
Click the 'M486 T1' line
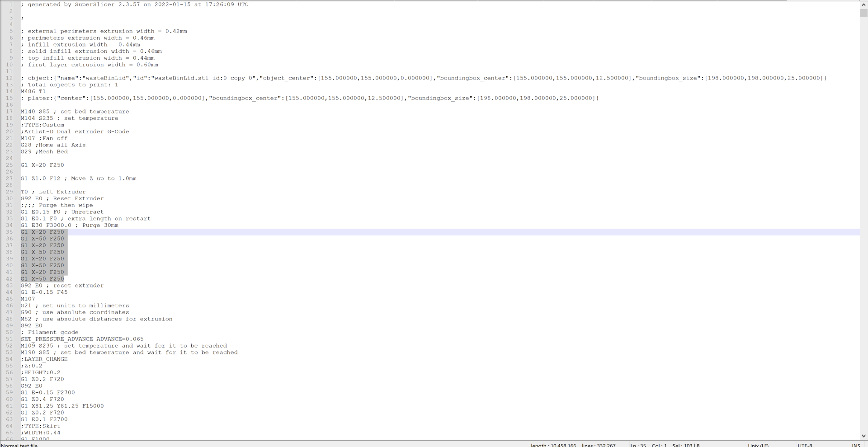(33, 91)
